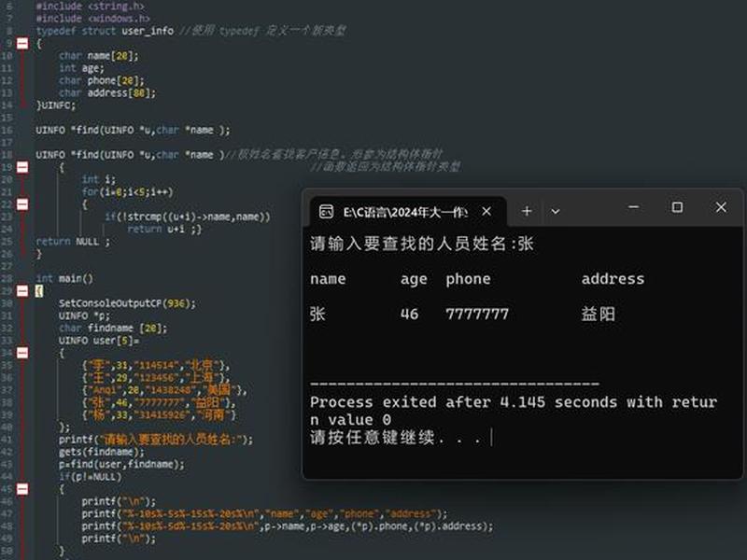Click the code line 'return NULL ;'
747x560 pixels.
[x=73, y=242]
